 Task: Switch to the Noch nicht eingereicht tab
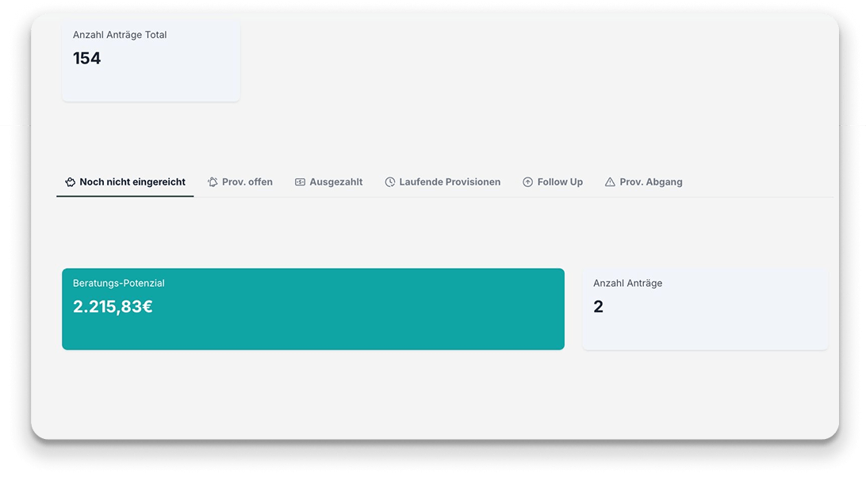[132, 182]
